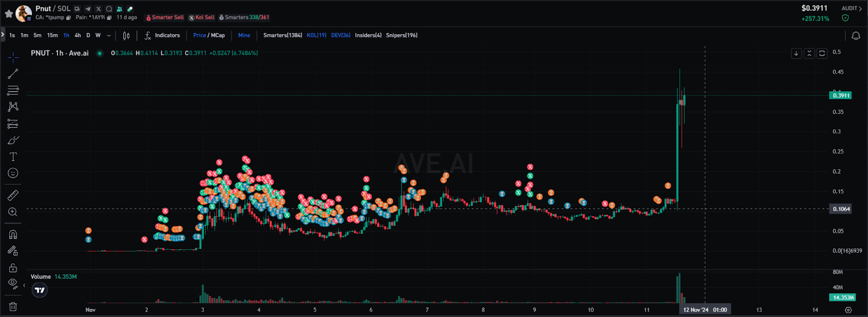
Task: Toggle stay in drawing mode pencil-lock
Action: (13, 251)
